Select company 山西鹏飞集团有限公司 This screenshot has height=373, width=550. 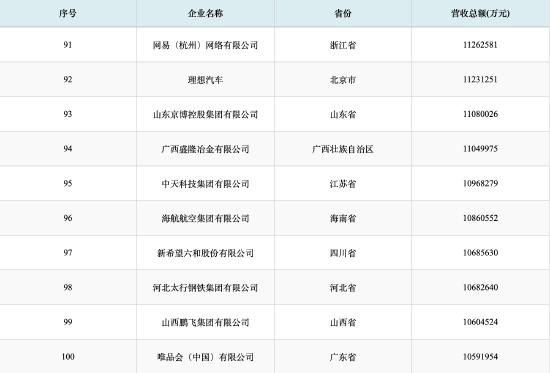[205, 322]
